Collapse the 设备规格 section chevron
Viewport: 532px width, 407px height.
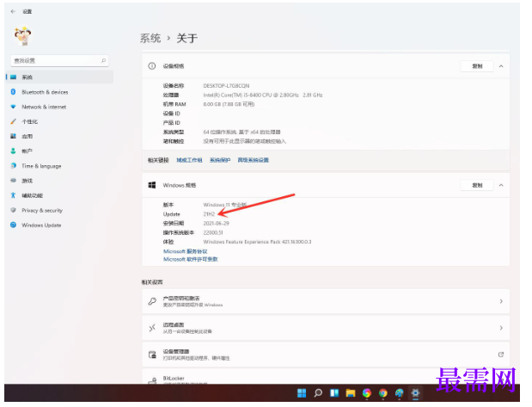501,66
